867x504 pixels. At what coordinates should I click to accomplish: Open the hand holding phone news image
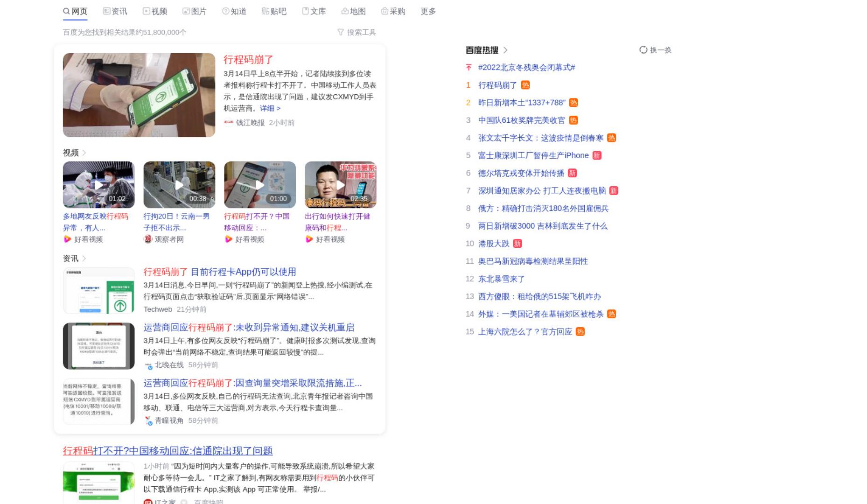click(x=139, y=95)
